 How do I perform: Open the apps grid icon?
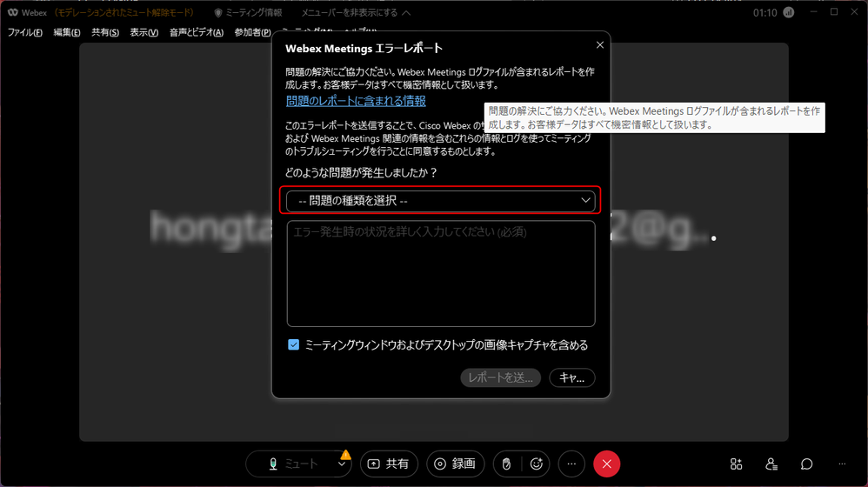[736, 464]
